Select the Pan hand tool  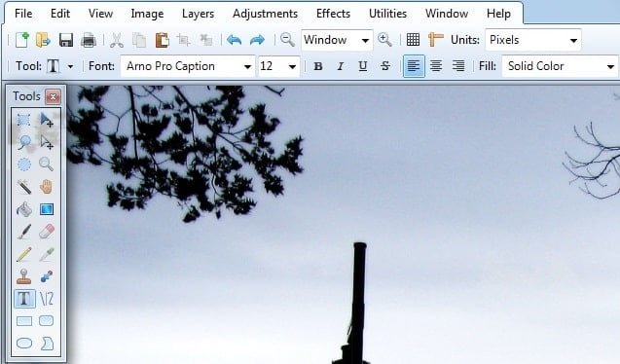tap(47, 187)
